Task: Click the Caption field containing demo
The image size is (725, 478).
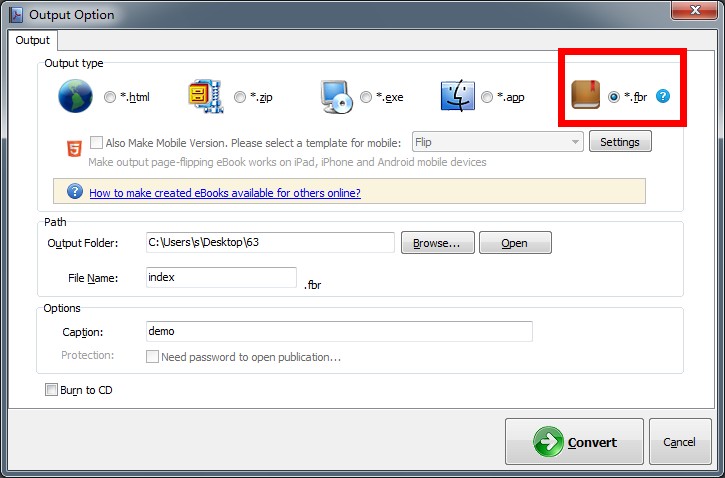Action: tap(339, 331)
